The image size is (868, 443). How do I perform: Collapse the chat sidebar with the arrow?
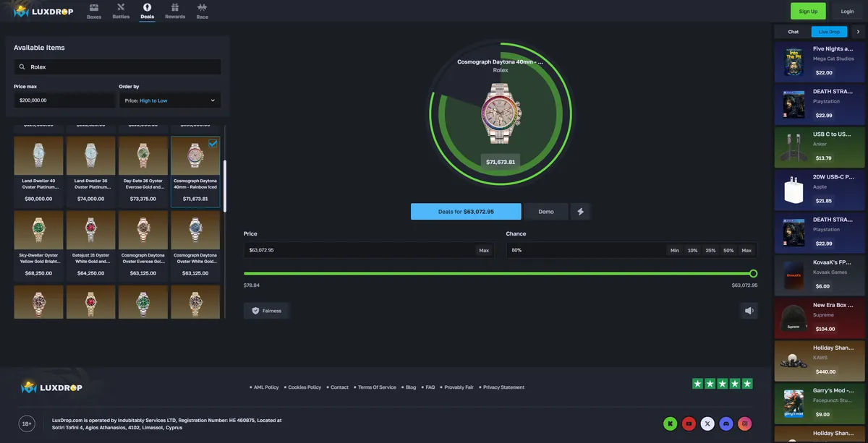858,32
